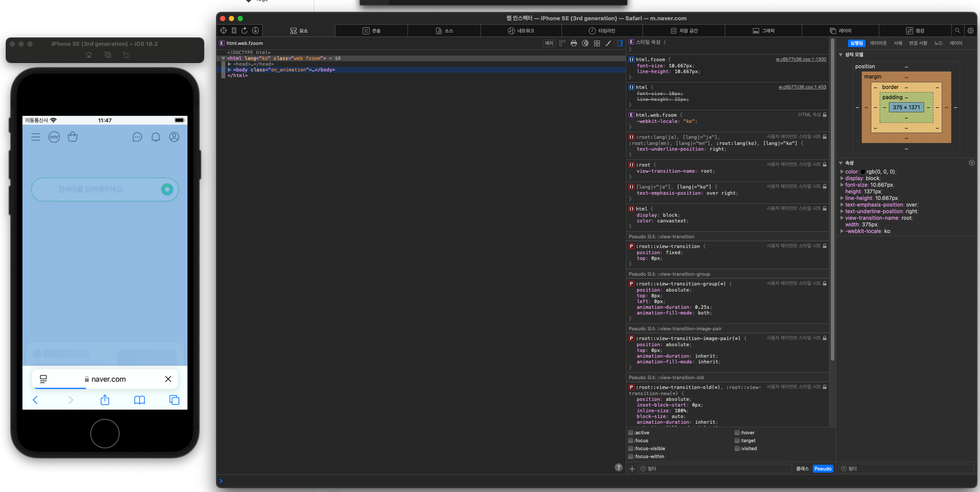Switch to the 네트워크 tab

pos(521,30)
